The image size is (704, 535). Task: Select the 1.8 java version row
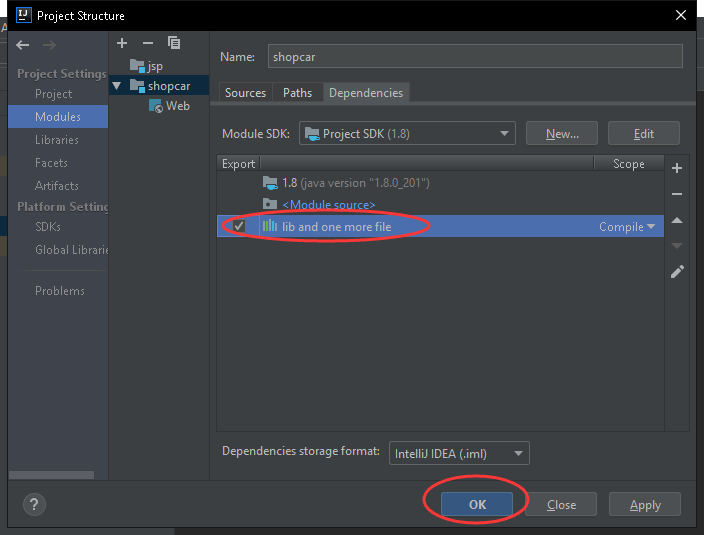coord(440,183)
